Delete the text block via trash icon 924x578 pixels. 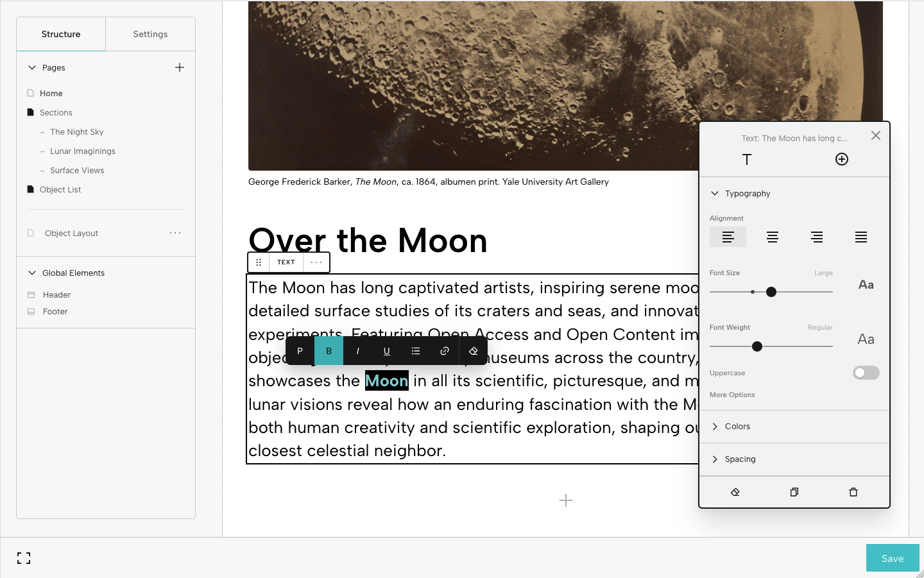click(853, 492)
